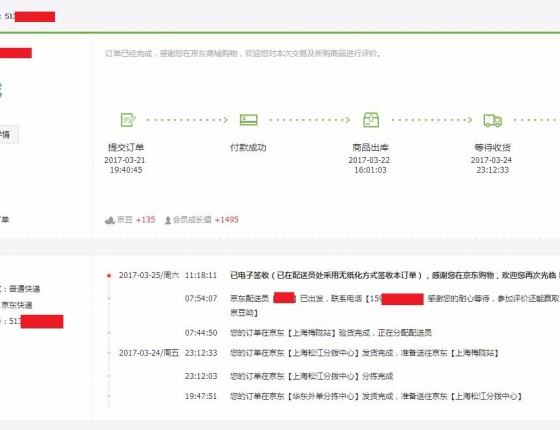Image resolution: width=560 pixels, height=430 pixels.
Task: Click the 提交订单 step label
Action: click(126, 148)
